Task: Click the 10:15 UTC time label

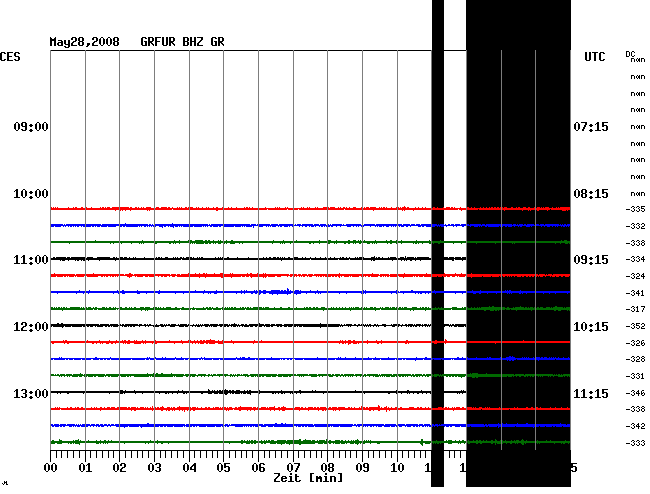Action: pyautogui.click(x=591, y=327)
